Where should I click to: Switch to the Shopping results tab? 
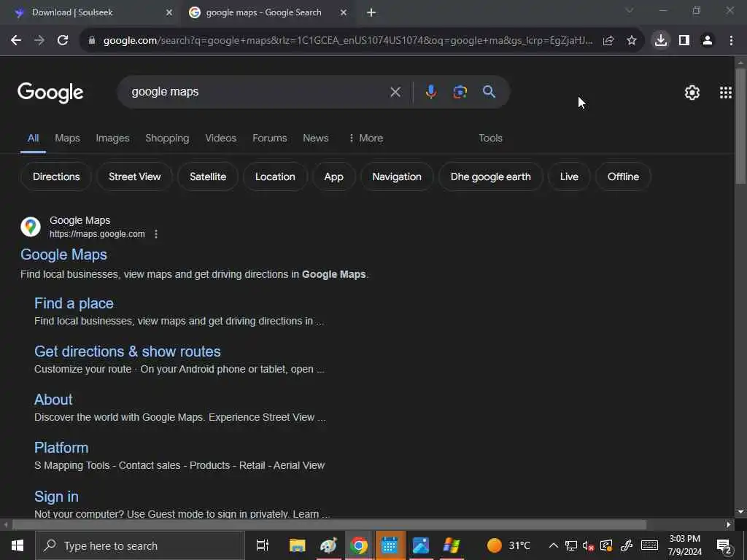[x=167, y=138]
